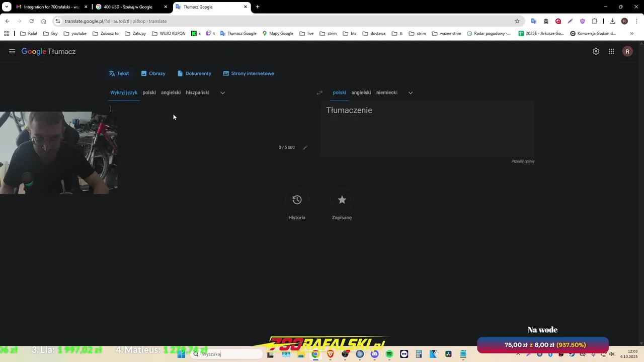Switch to the Dokumenty mode tab
This screenshot has height=362, width=644.
[194, 73]
